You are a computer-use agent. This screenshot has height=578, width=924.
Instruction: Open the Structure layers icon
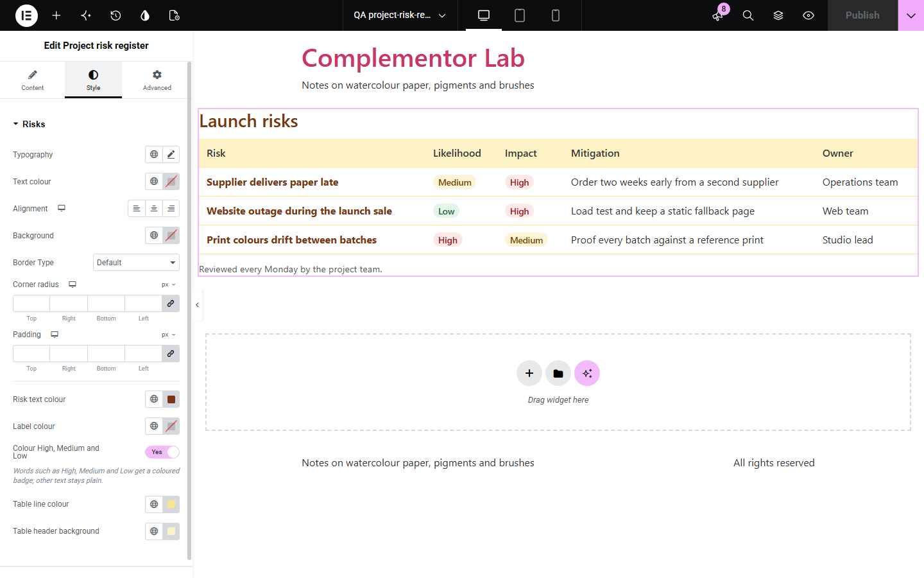click(778, 15)
